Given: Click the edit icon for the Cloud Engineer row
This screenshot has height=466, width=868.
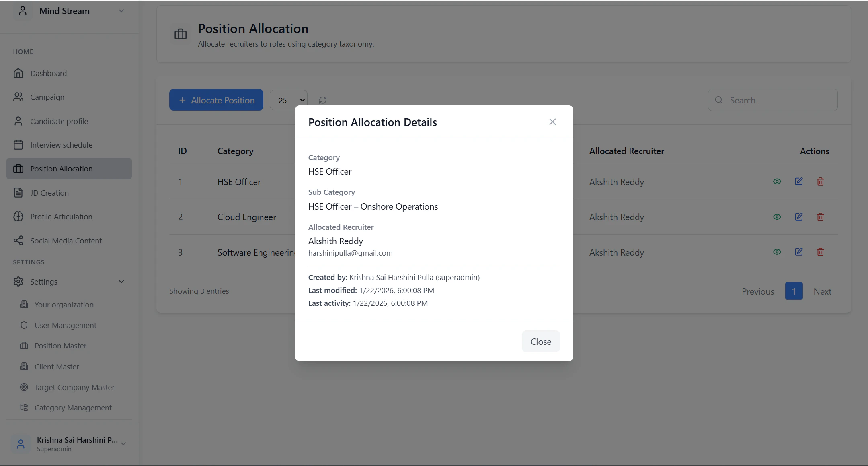Looking at the screenshot, I should coord(798,217).
